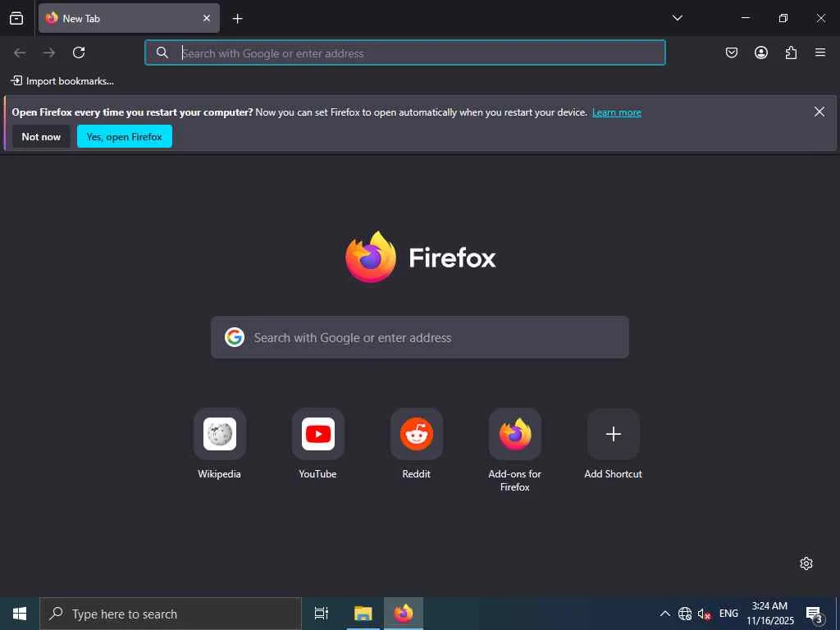840x630 pixels.
Task: Open Firefox View from the tab bar icon
Action: click(x=16, y=18)
